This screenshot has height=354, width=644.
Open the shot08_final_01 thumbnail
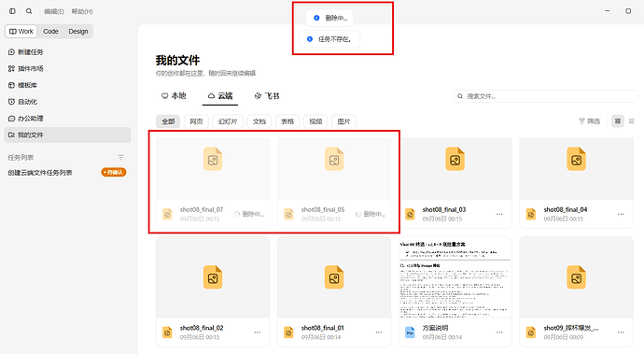(334, 276)
